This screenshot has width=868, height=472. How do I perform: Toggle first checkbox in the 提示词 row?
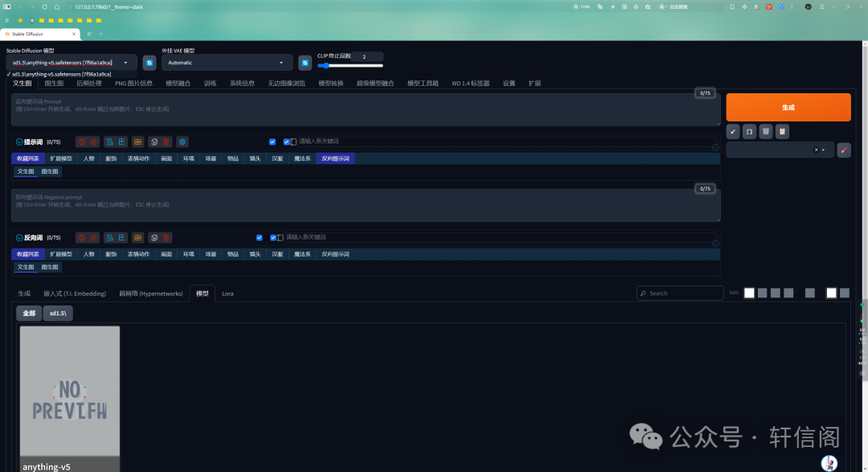click(x=272, y=142)
